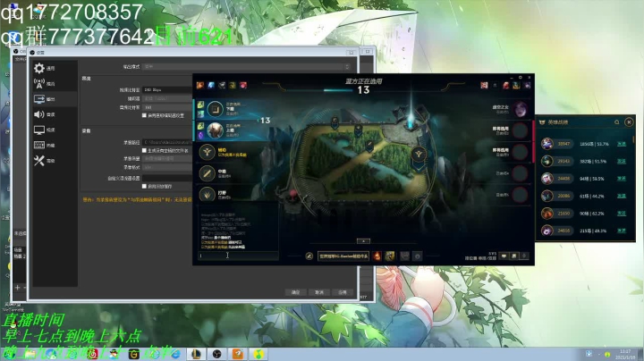Open the audio bitrate dropdown showing 160
644x361 pixels.
tap(167, 107)
